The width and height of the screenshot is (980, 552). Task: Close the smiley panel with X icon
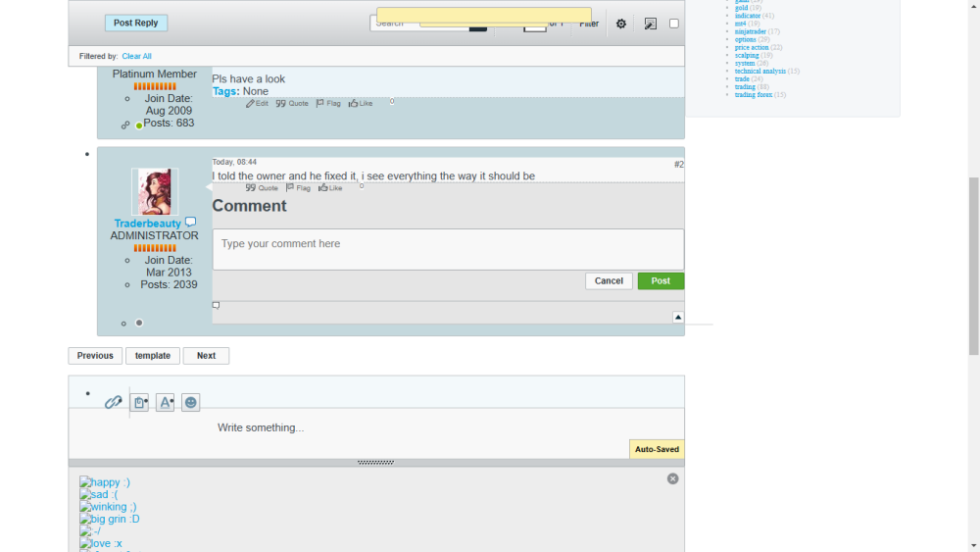(x=672, y=478)
